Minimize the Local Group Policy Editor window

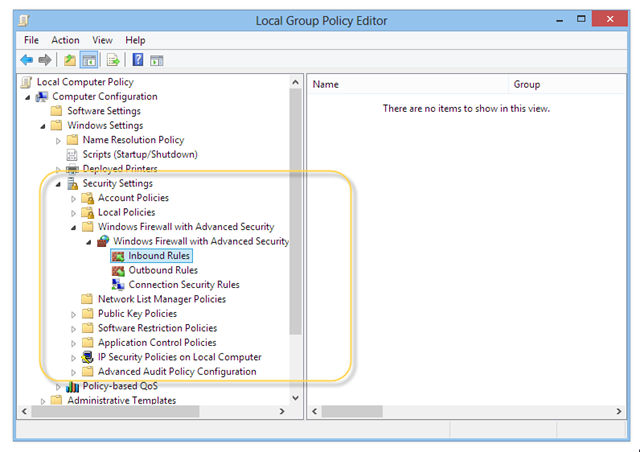pyautogui.click(x=560, y=20)
